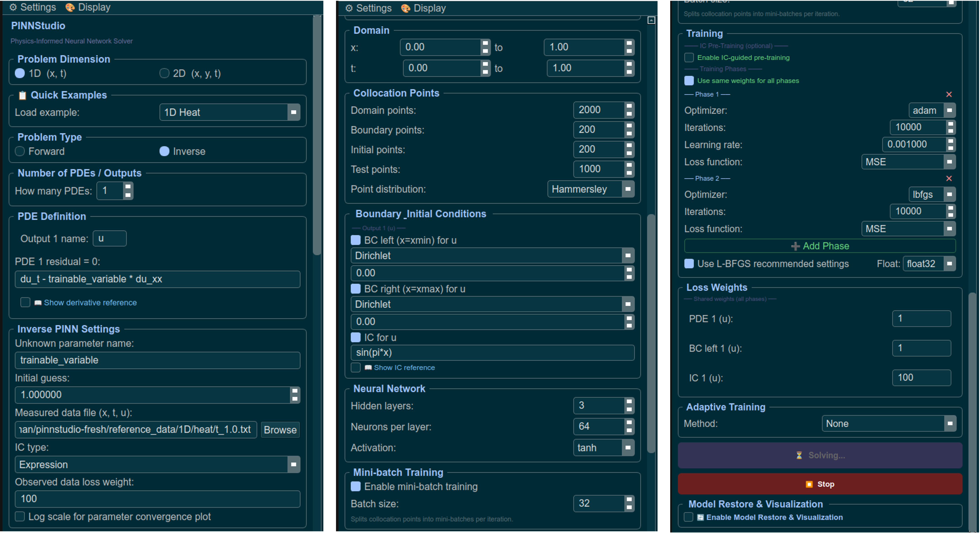This screenshot has height=533, width=980.
Task: Remove Phase 1 with red X
Action: [x=949, y=94]
